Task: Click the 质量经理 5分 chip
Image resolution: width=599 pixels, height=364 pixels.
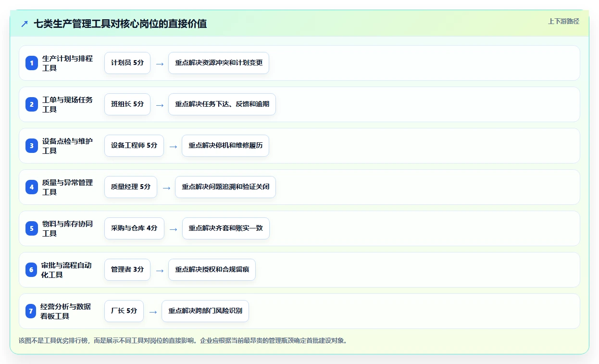Action: 131,187
